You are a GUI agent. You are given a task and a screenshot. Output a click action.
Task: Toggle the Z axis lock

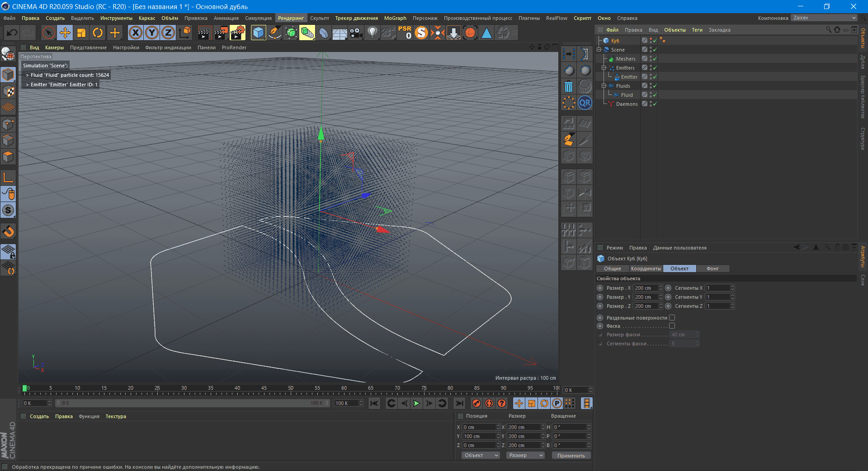(x=168, y=33)
